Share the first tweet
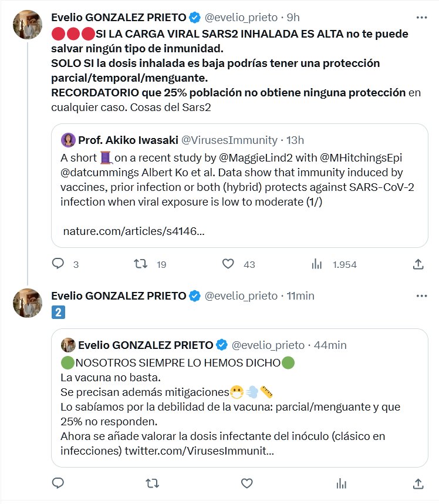The height and width of the screenshot is (504, 439). click(418, 264)
